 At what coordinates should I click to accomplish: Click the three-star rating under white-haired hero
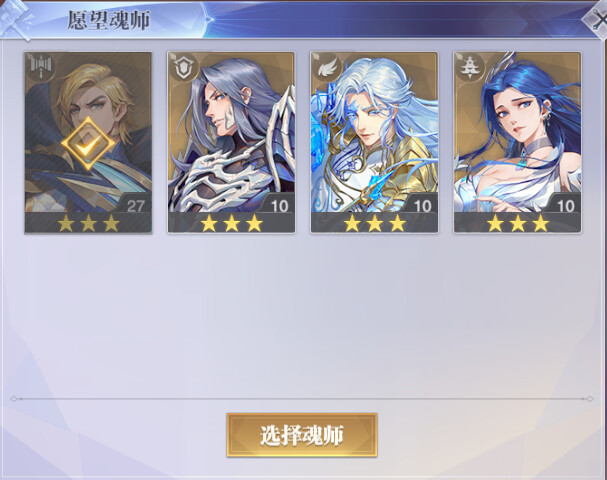[375, 223]
